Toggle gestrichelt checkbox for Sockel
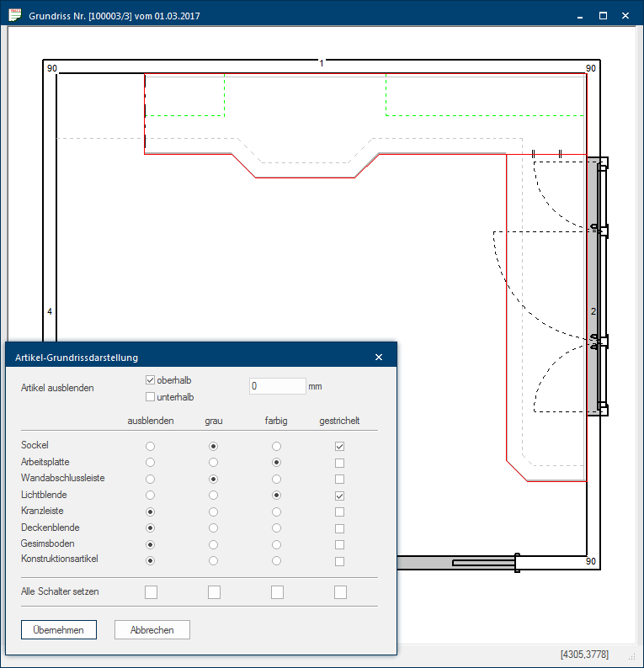644x668 pixels. 339,446
